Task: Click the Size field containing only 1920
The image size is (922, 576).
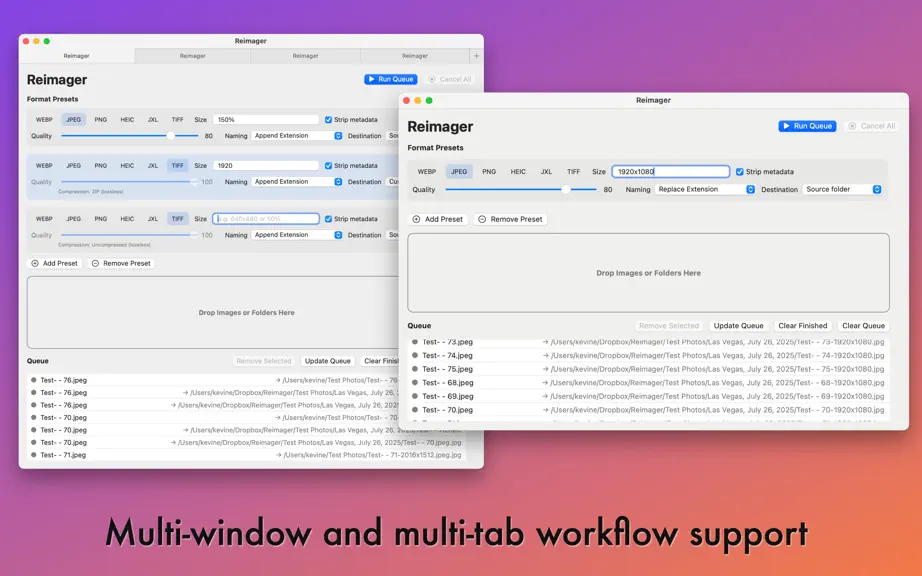Action: pos(266,166)
